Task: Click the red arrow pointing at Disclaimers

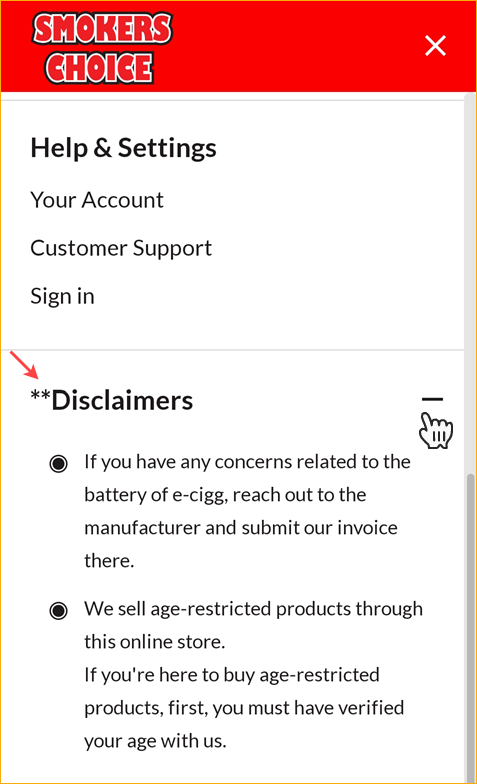Action: pos(24,365)
